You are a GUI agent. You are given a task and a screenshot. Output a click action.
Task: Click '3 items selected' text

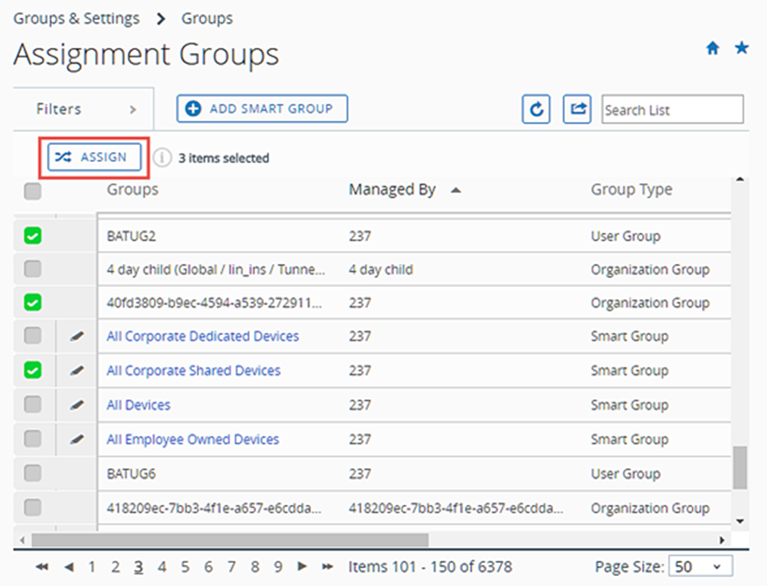point(224,158)
